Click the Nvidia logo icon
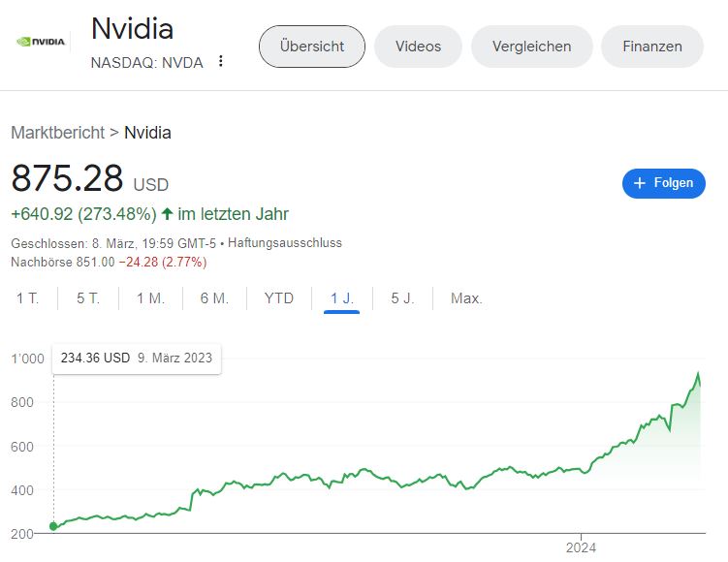 coord(42,42)
